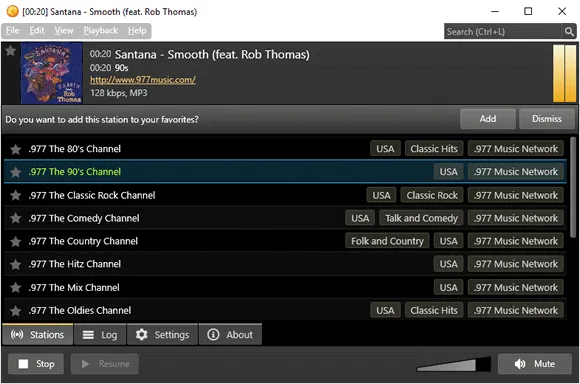Stop the current playback
Screen dimensions: 580x384
pos(36,364)
